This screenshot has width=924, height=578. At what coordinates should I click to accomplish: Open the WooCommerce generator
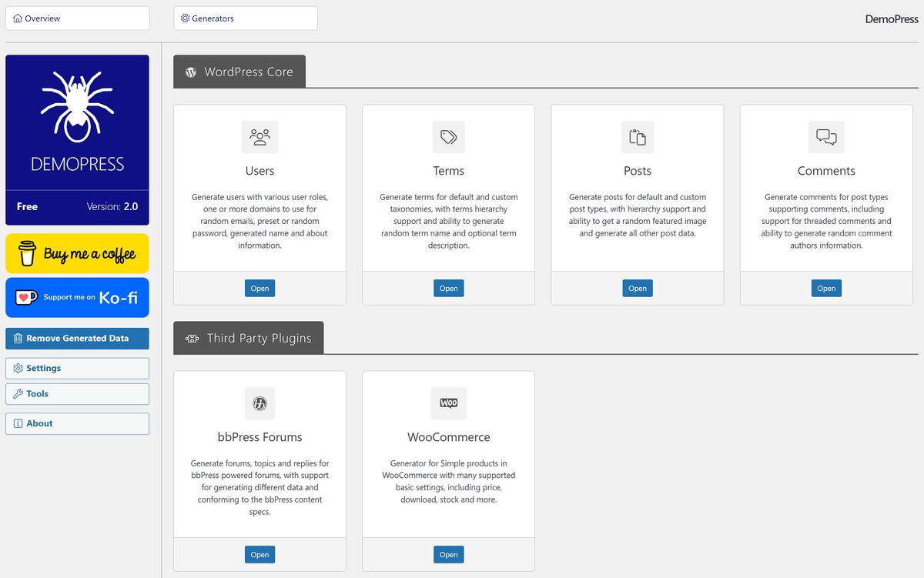pos(448,554)
